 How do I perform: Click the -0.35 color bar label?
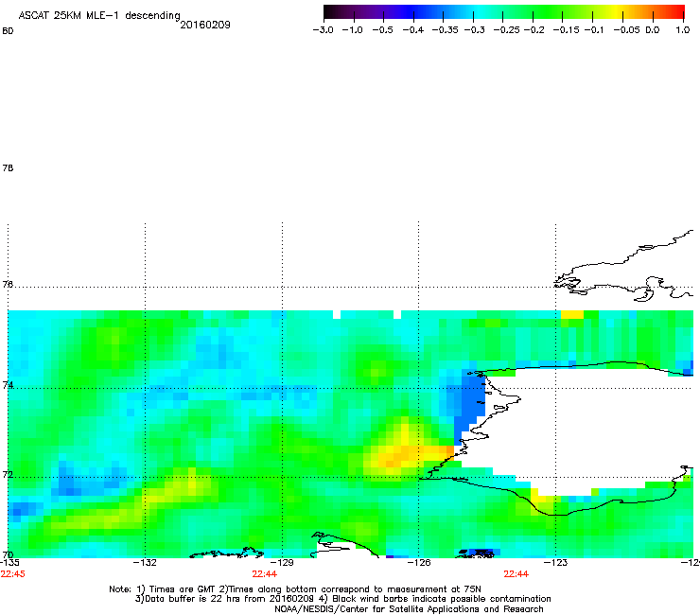pos(446,30)
